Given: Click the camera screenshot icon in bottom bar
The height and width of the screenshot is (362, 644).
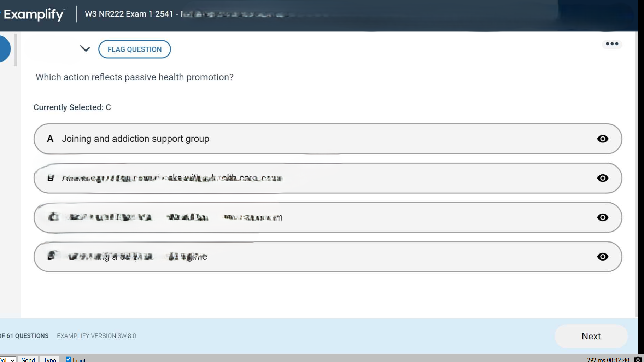Looking at the screenshot, I should click(638, 359).
